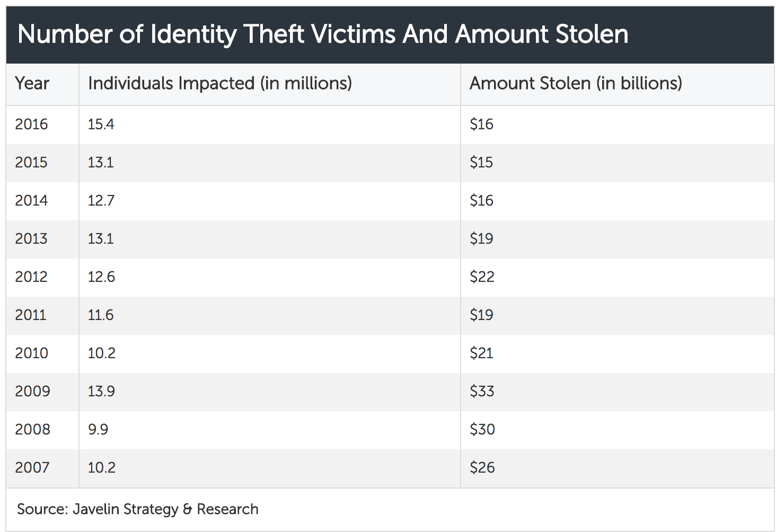Click the Amount Stolen column header
Image resolution: width=776 pixels, height=532 pixels.
(576, 83)
